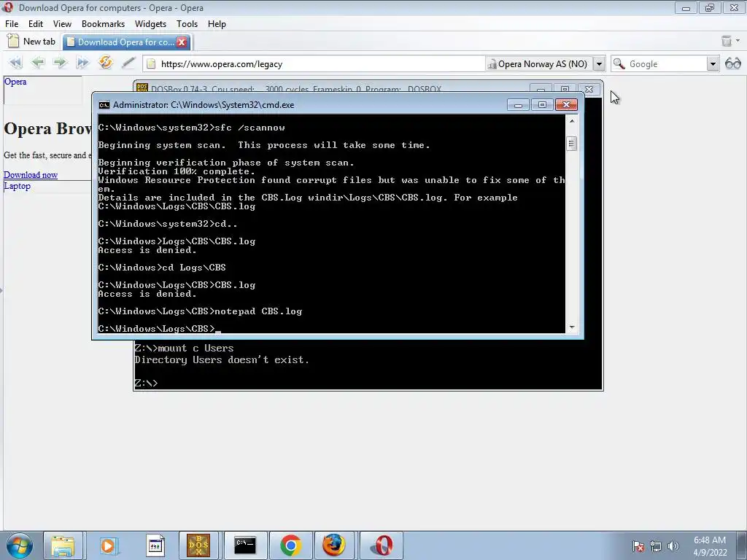Launch Windows Media Player from taskbar
Image resolution: width=747 pixels, height=560 pixels.
[108, 545]
